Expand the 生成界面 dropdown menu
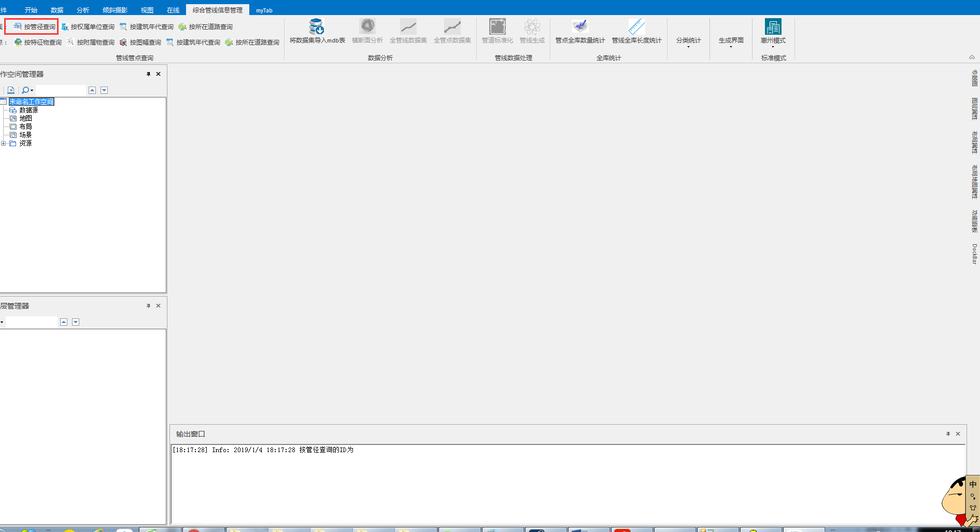 click(x=731, y=42)
